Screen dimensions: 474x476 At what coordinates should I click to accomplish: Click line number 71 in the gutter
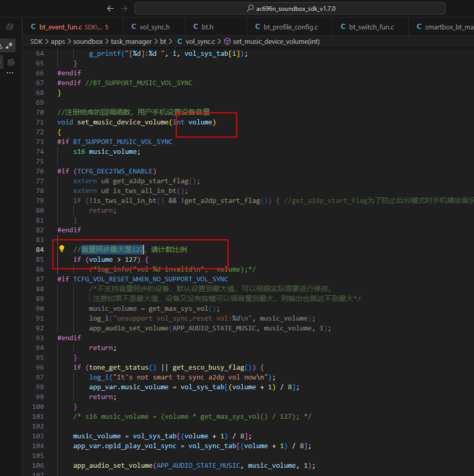click(40, 122)
